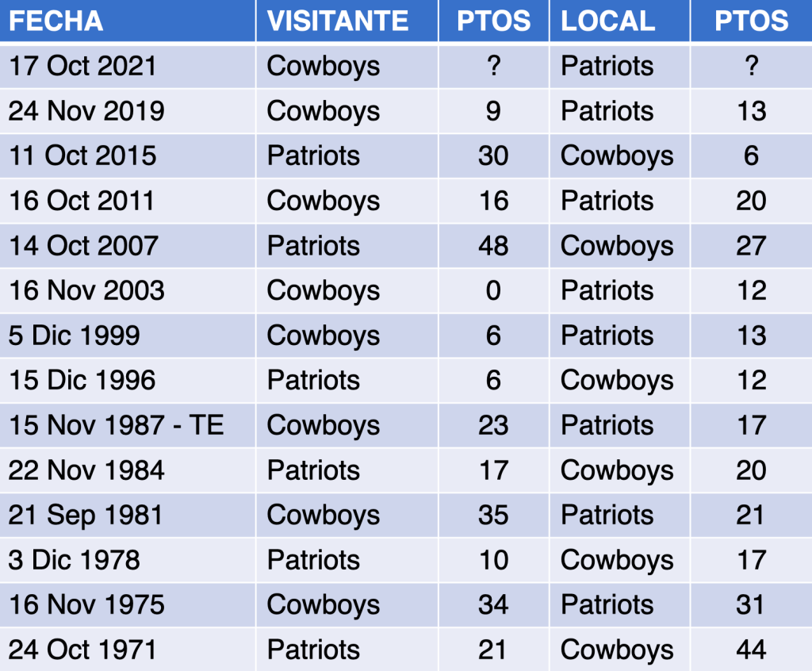The width and height of the screenshot is (812, 671).
Task: Click the 24 Nov 2019 date cell
Action: coord(86,111)
